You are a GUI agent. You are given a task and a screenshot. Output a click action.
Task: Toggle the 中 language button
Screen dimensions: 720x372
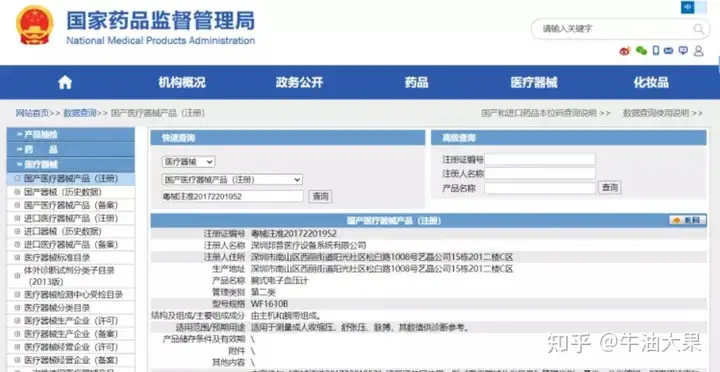coord(687,7)
